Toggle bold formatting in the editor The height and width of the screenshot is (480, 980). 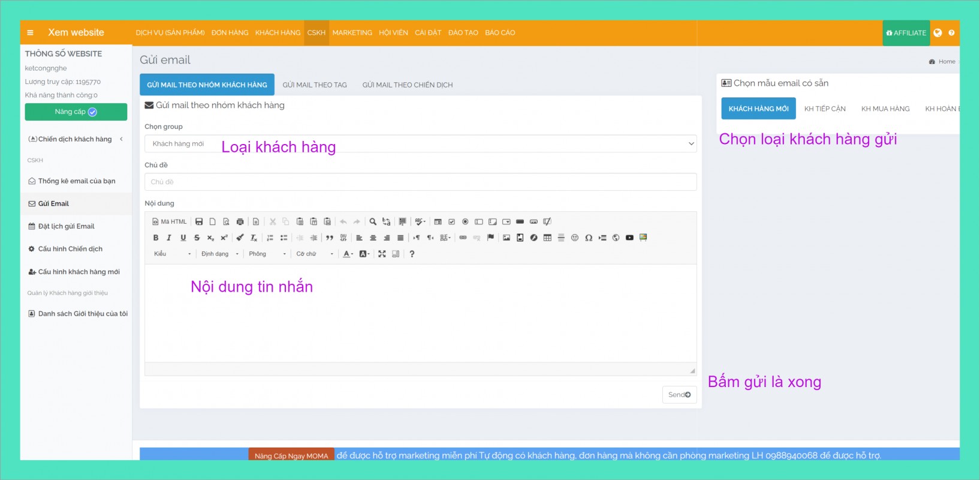[156, 238]
